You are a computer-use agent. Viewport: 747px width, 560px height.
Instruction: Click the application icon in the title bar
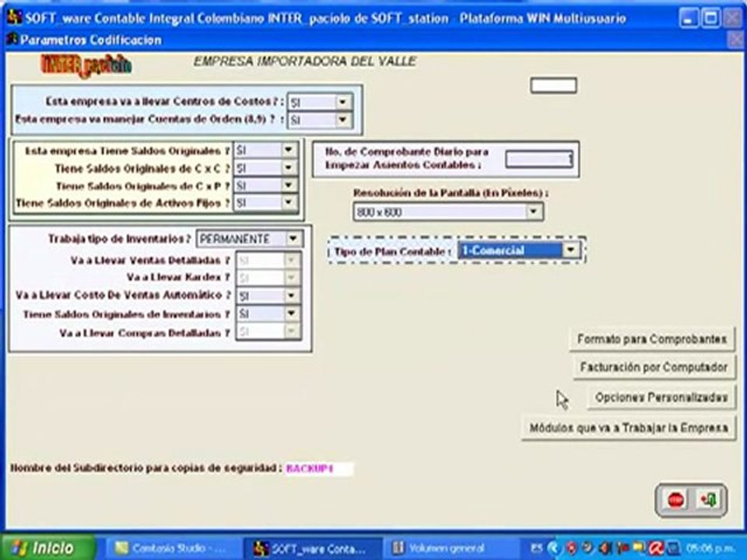coord(14,18)
